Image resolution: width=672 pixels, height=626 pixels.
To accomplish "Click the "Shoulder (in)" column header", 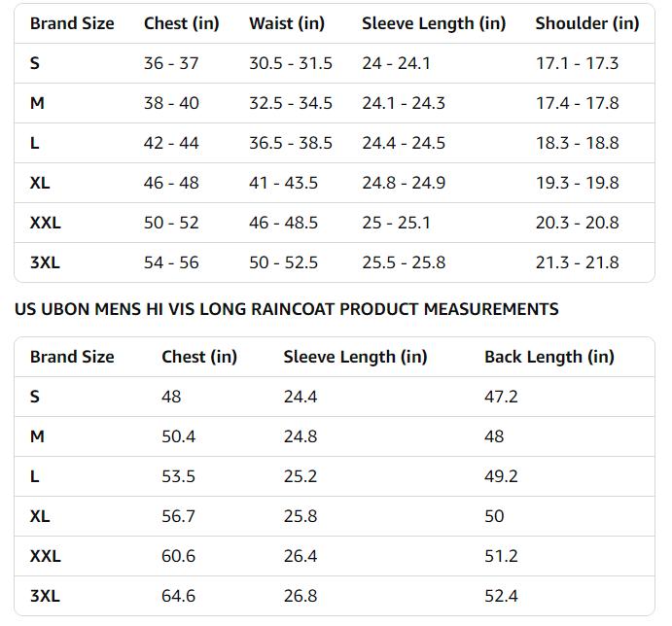I will [x=586, y=23].
